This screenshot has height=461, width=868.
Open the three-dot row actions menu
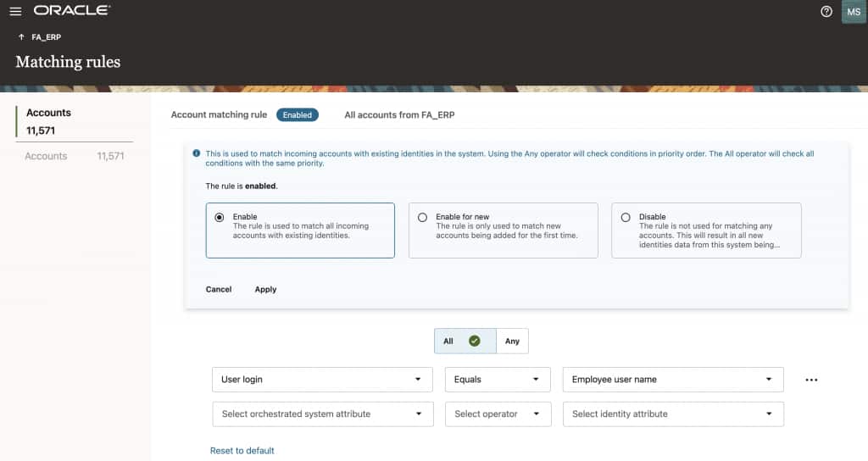pos(811,380)
